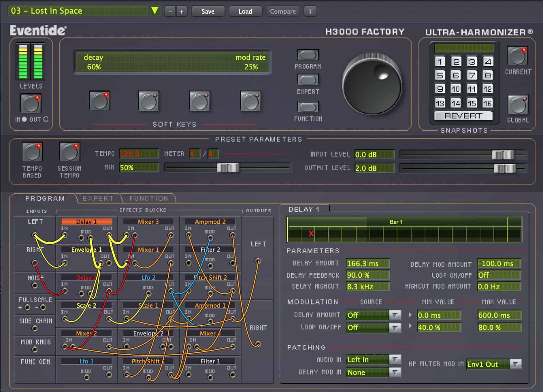Select the FUNCTION mode button
Image resolution: width=543 pixels, height=392 pixels.
(x=308, y=107)
